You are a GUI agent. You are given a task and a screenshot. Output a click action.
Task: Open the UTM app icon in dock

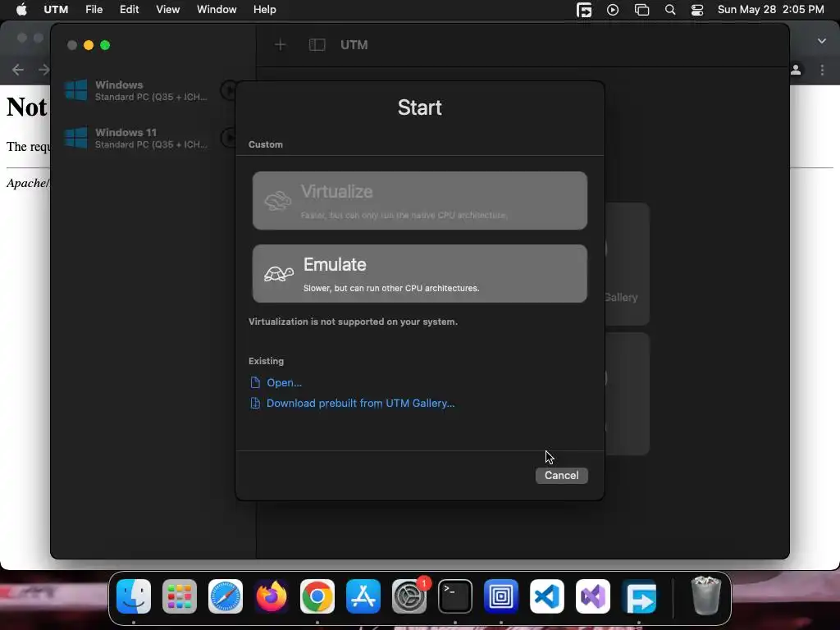point(501,596)
